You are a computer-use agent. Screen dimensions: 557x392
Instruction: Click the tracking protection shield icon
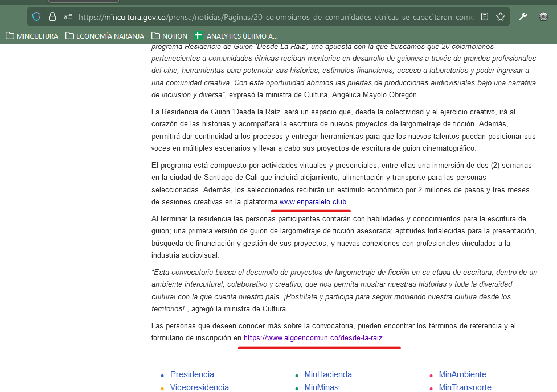tap(36, 16)
